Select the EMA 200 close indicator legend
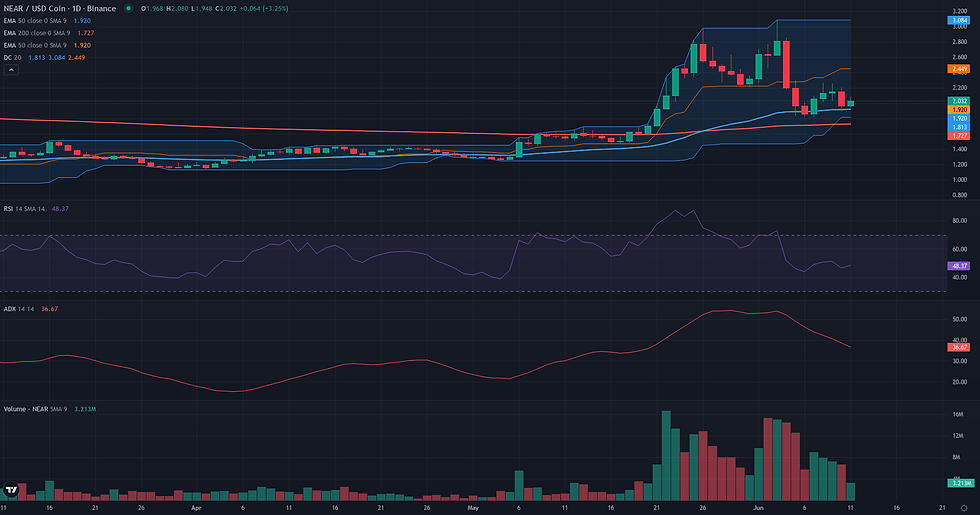The image size is (980, 515). coord(49,32)
